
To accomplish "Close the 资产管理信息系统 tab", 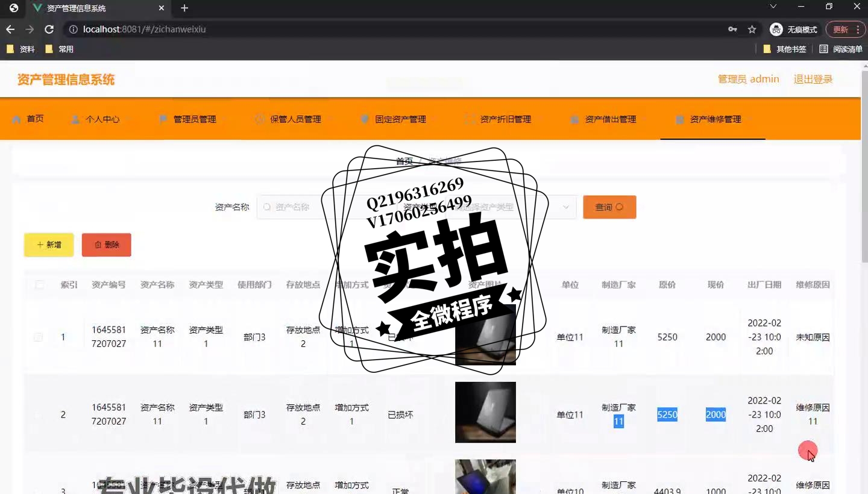I will pyautogui.click(x=161, y=8).
